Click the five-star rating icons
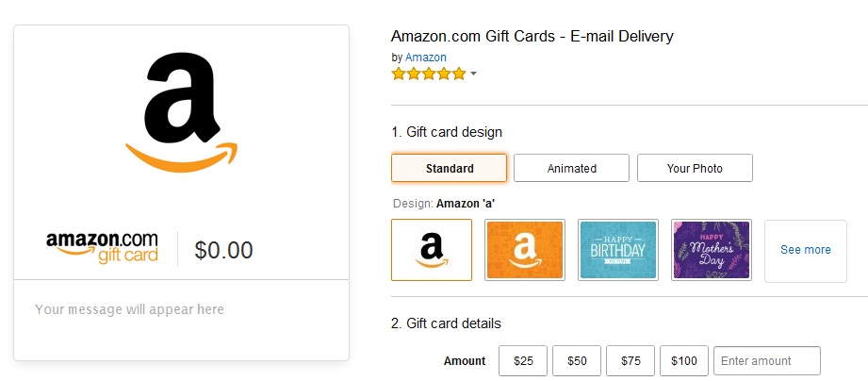The width and height of the screenshot is (868, 381). (429, 74)
